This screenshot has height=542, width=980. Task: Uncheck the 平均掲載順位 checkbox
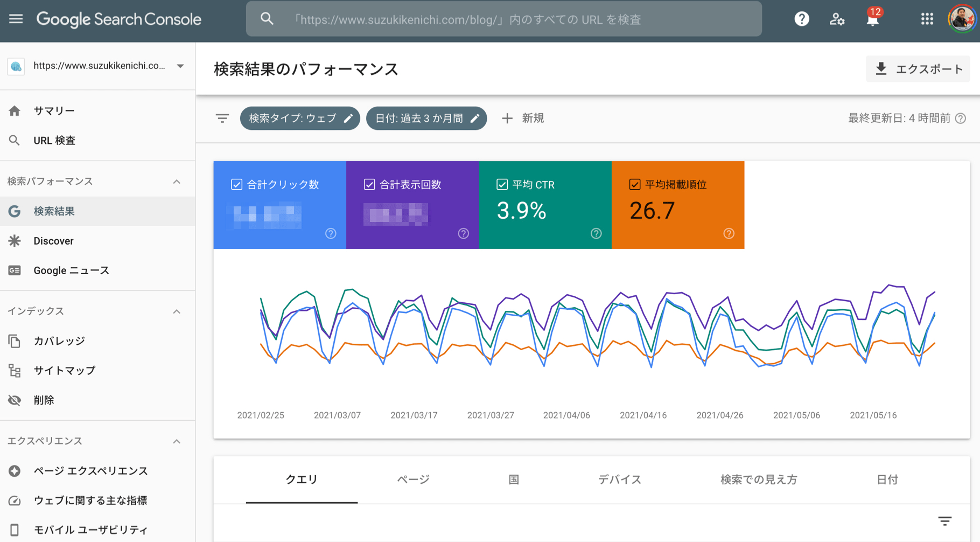click(635, 185)
